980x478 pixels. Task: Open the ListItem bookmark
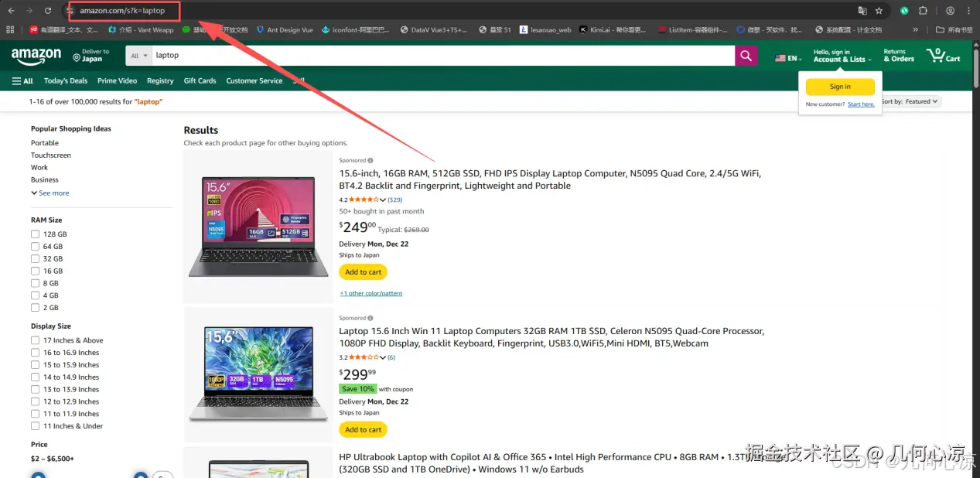point(693,30)
